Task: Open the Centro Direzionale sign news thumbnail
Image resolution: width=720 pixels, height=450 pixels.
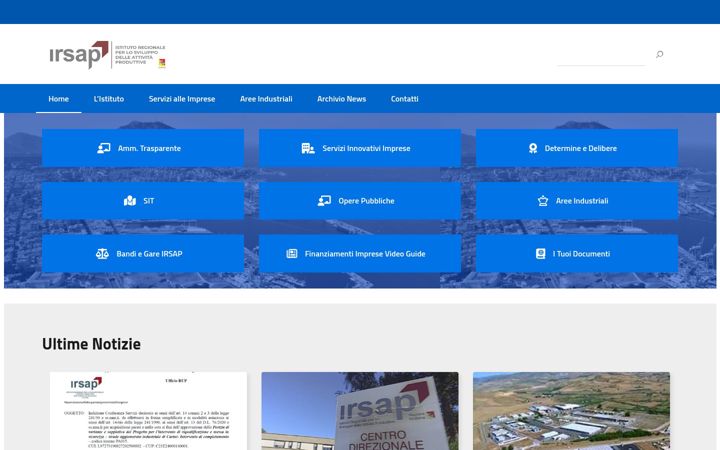Action: (360, 411)
